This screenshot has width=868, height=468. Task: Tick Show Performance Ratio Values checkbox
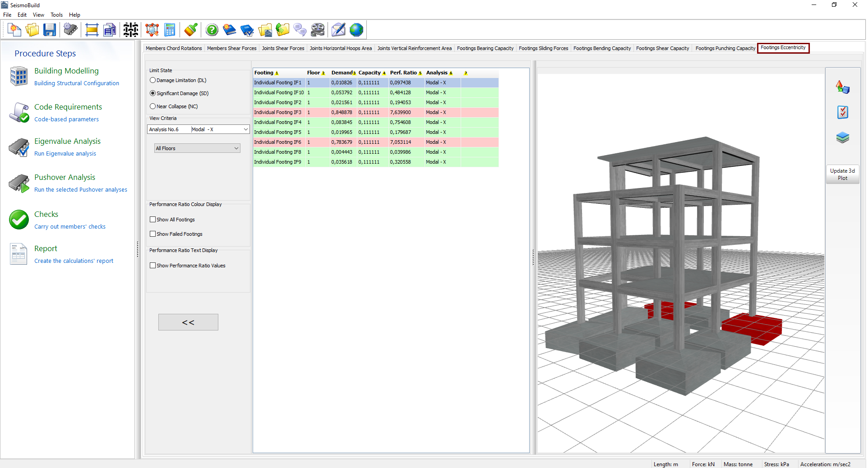click(153, 266)
